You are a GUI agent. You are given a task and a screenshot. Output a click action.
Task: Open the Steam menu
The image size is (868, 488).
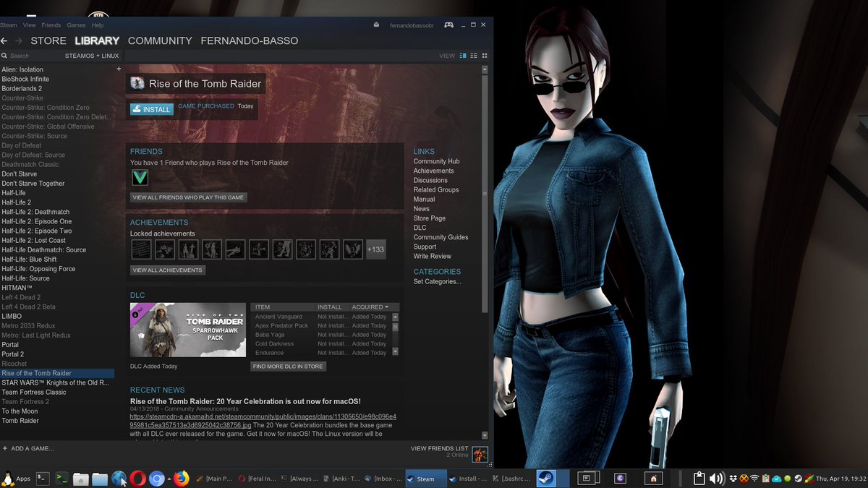[x=9, y=25]
